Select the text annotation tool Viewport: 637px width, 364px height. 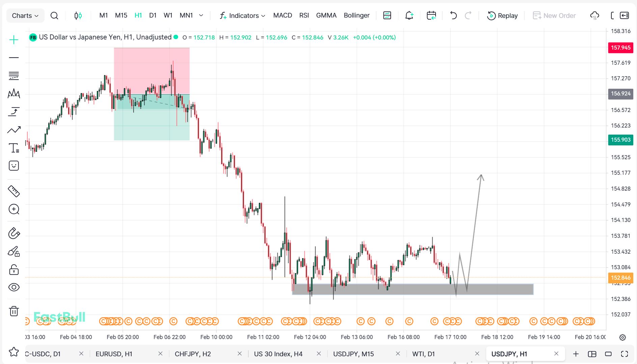tap(14, 148)
